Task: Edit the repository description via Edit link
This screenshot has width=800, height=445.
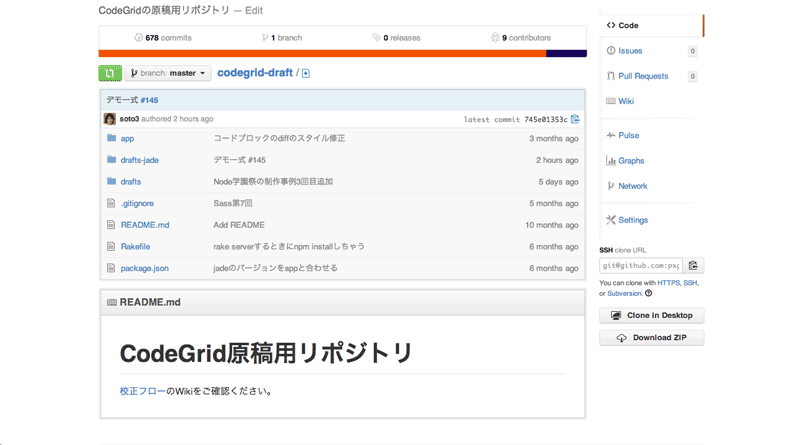Action: (254, 10)
